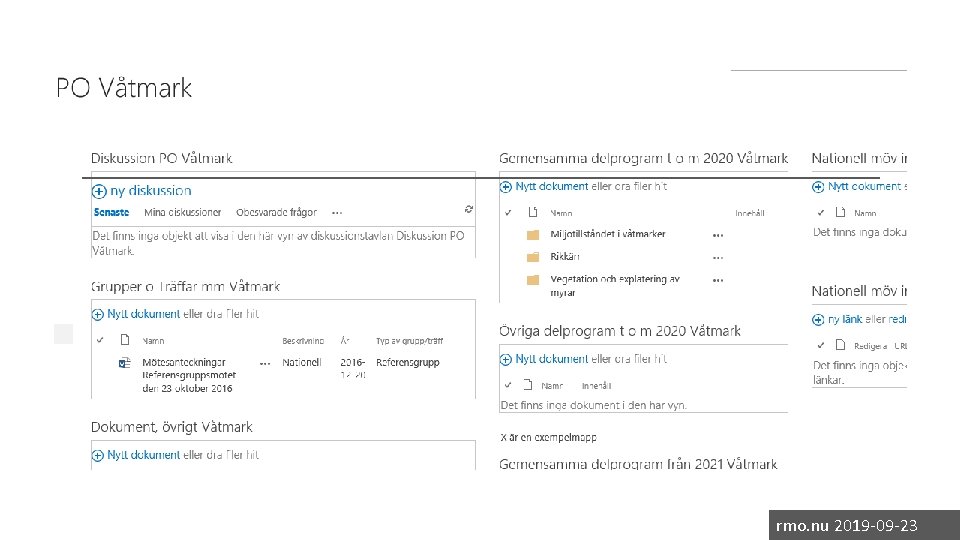Click Word document icon for Mötesanteckningar
The image size is (960, 540).
point(124,363)
